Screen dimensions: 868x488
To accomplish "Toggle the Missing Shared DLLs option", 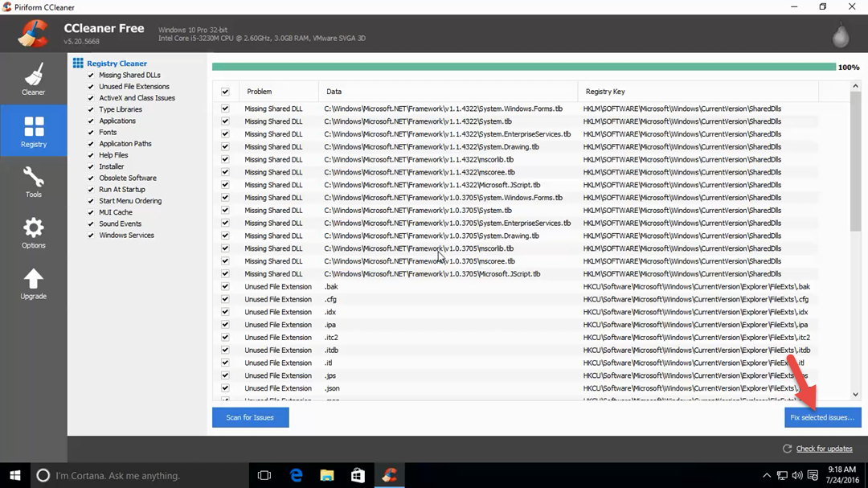I will (x=91, y=76).
